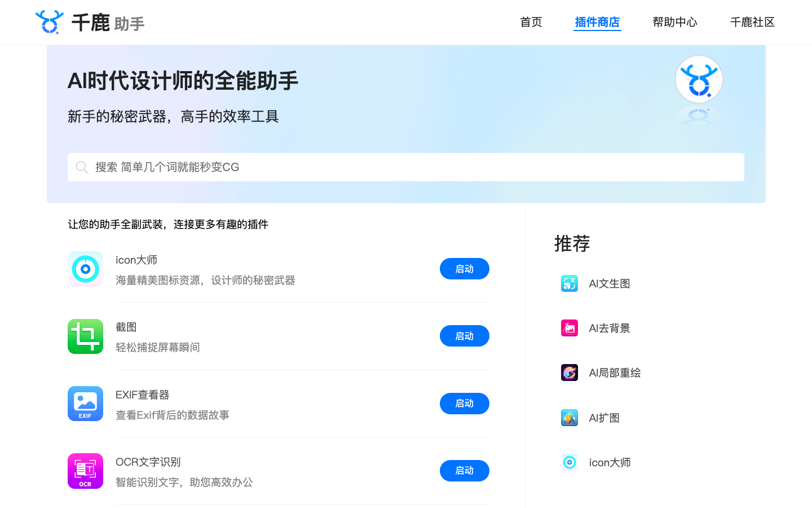The height and width of the screenshot is (508, 812).
Task: Open the AI去背景 link text
Action: [609, 328]
